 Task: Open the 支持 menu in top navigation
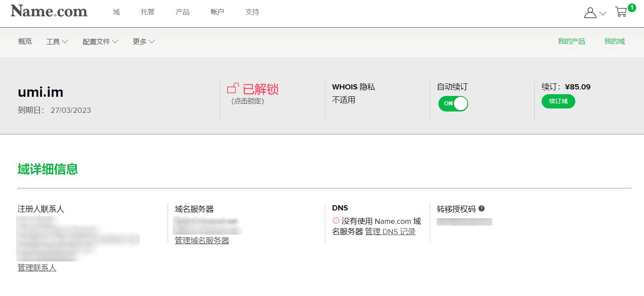[x=252, y=12]
